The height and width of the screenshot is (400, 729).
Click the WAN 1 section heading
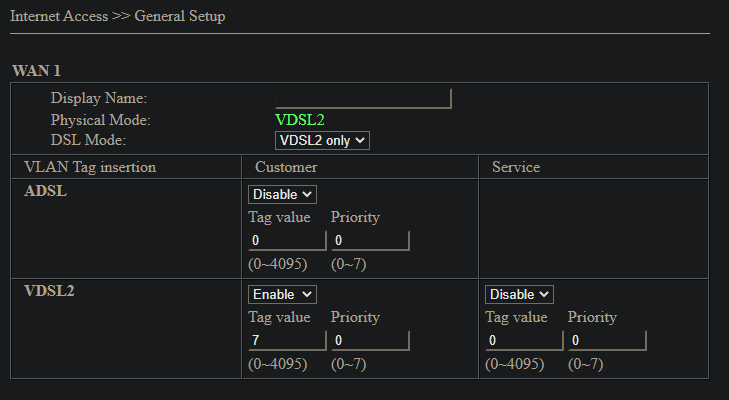[x=36, y=71]
